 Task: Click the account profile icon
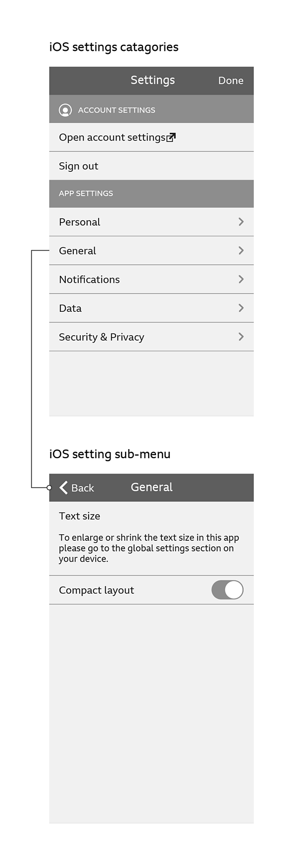click(65, 110)
